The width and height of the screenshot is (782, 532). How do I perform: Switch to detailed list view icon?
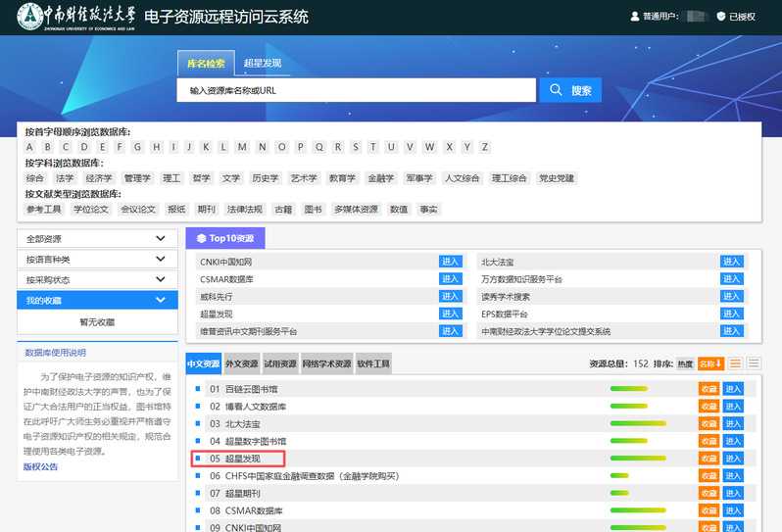[754, 363]
